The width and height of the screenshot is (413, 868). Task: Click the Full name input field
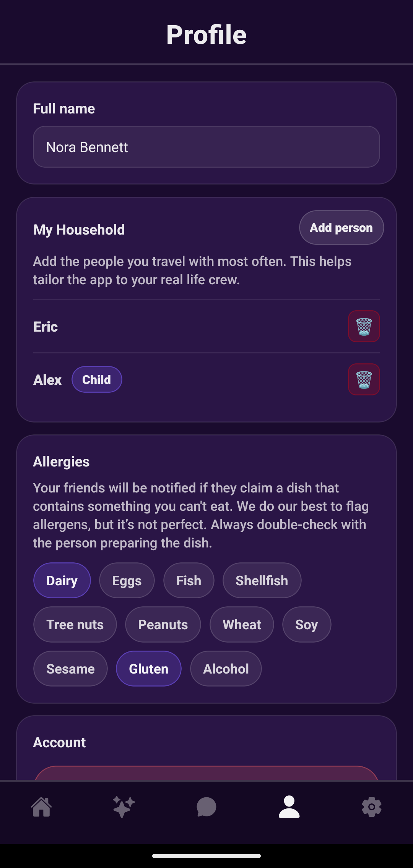pos(206,147)
